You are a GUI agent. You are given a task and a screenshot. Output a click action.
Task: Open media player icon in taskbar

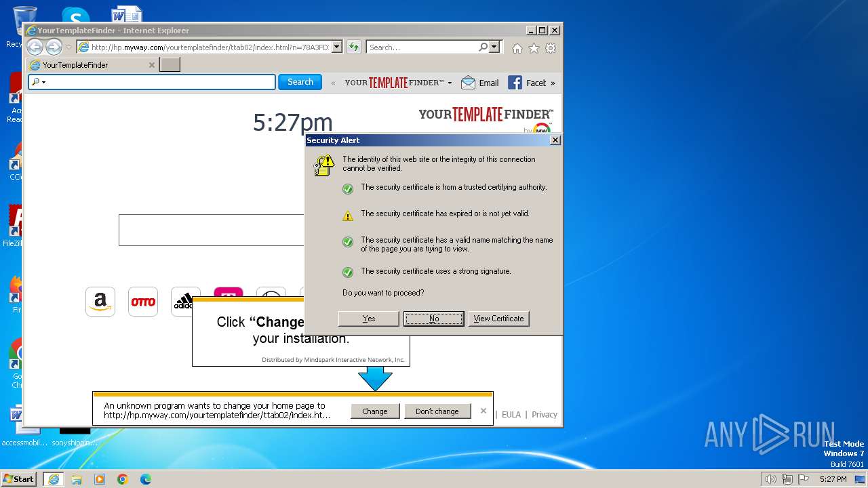click(100, 479)
